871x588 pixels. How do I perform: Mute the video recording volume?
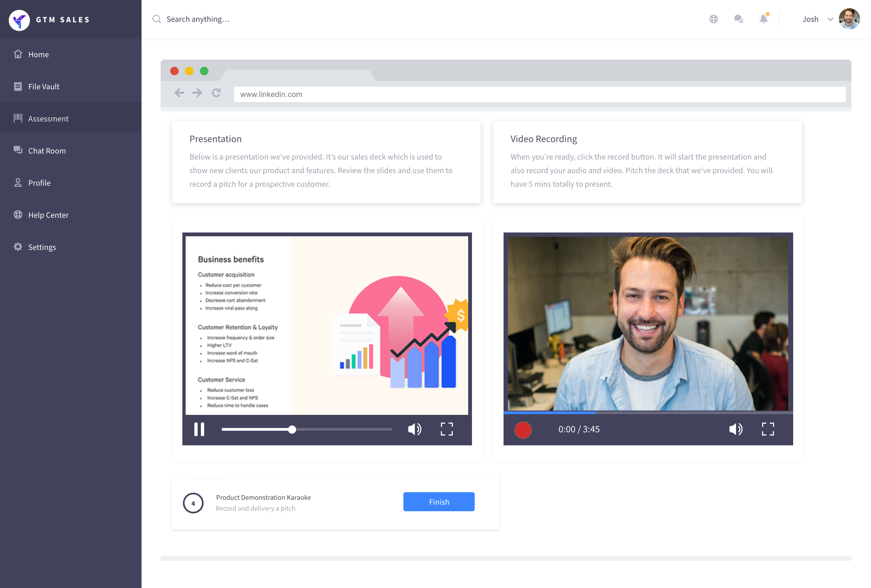tap(736, 429)
